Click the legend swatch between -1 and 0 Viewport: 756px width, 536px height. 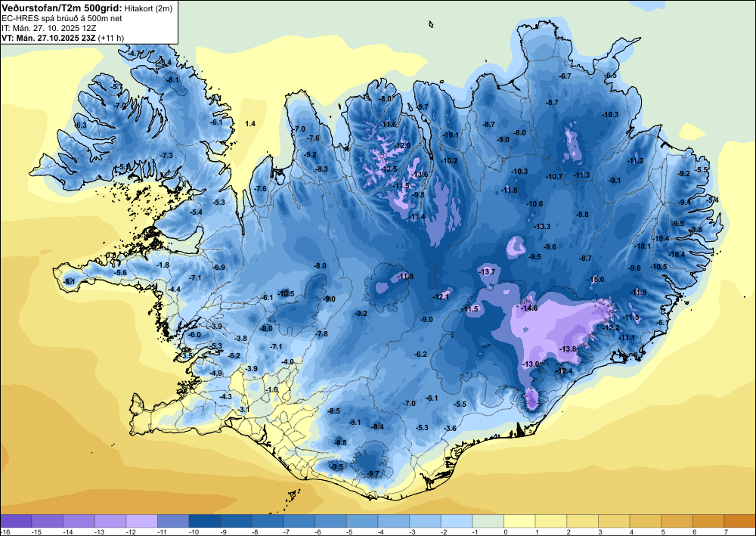point(488,521)
